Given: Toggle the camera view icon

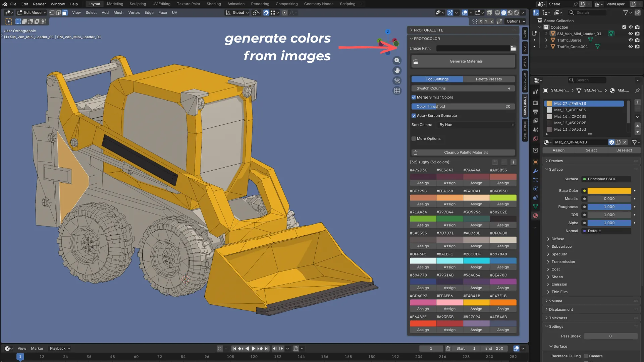Looking at the screenshot, I should [397, 81].
